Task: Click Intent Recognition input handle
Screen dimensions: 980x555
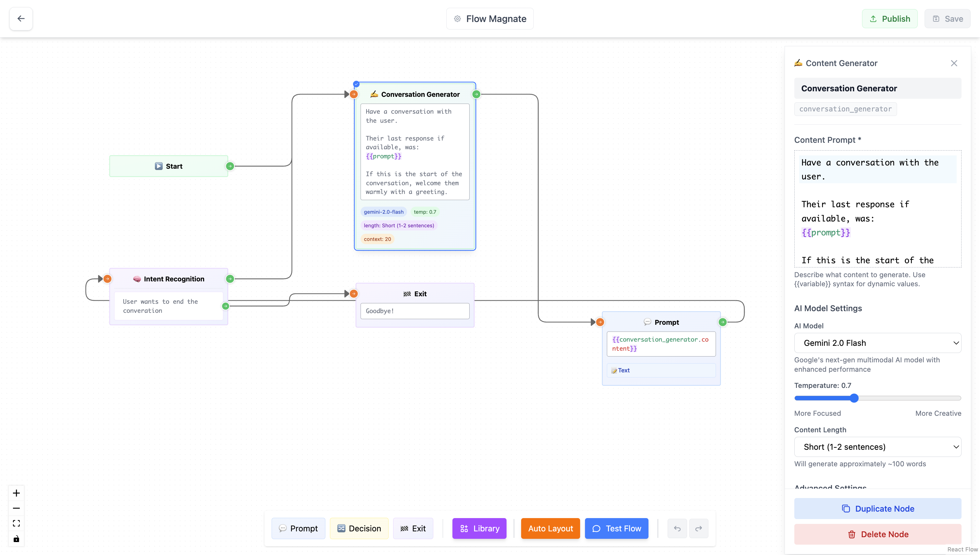Action: pyautogui.click(x=108, y=279)
